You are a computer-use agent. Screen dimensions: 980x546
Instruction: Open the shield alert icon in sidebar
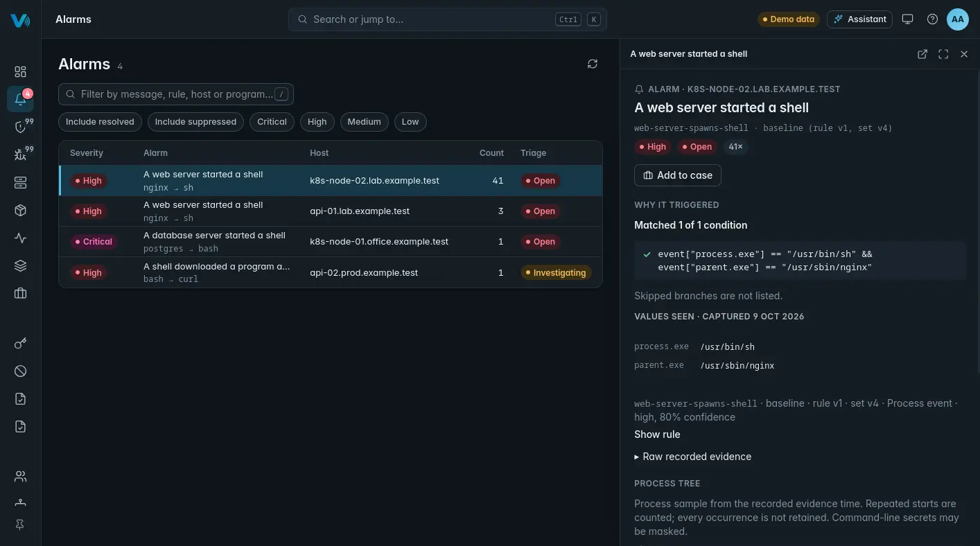point(20,127)
